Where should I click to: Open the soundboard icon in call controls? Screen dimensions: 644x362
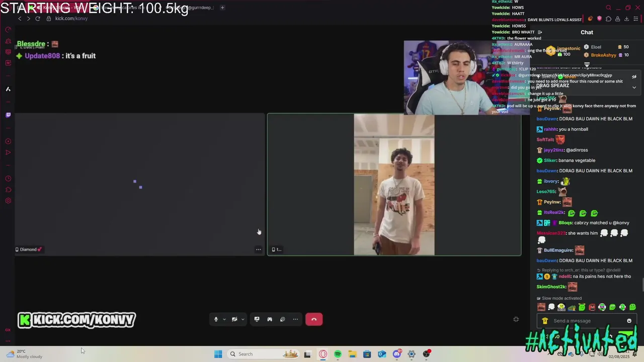pyautogui.click(x=282, y=319)
